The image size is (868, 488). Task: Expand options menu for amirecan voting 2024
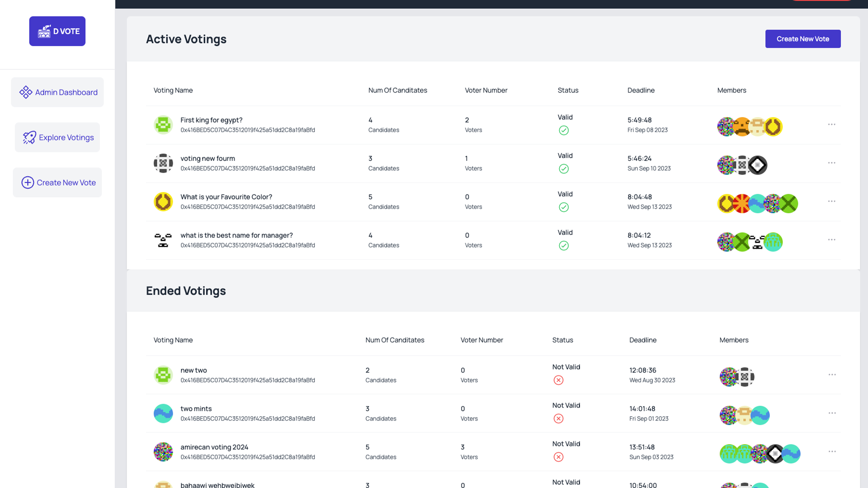(x=832, y=451)
